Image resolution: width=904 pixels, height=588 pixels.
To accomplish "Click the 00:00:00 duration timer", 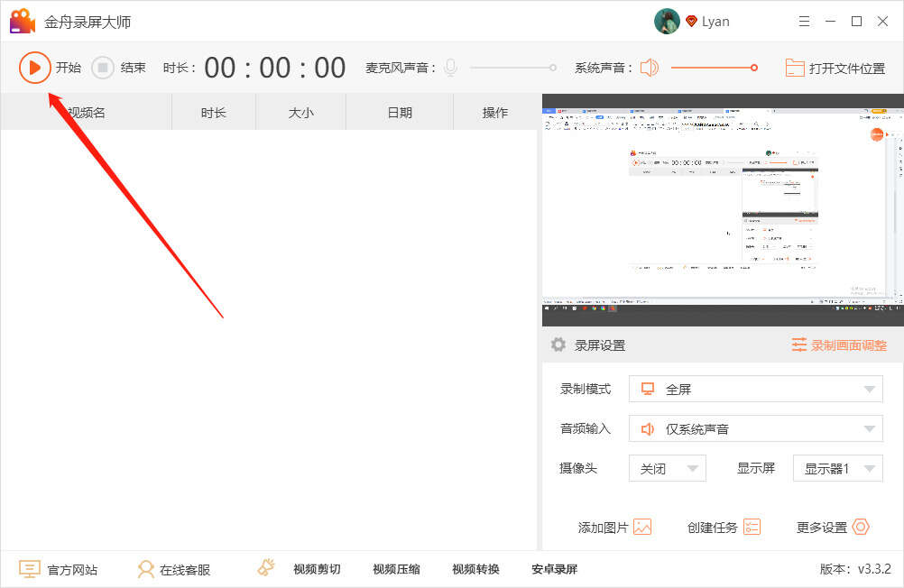I will [x=275, y=68].
